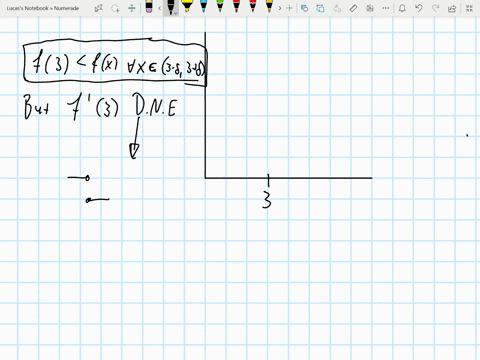480x360 pixels.
Task: Select the Eraser tool
Action: tap(149, 7)
